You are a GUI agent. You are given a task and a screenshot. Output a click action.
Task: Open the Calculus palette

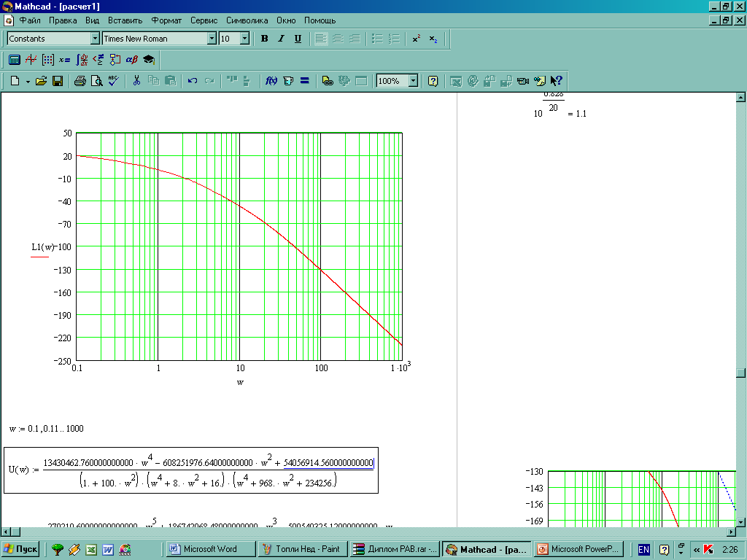(x=82, y=60)
